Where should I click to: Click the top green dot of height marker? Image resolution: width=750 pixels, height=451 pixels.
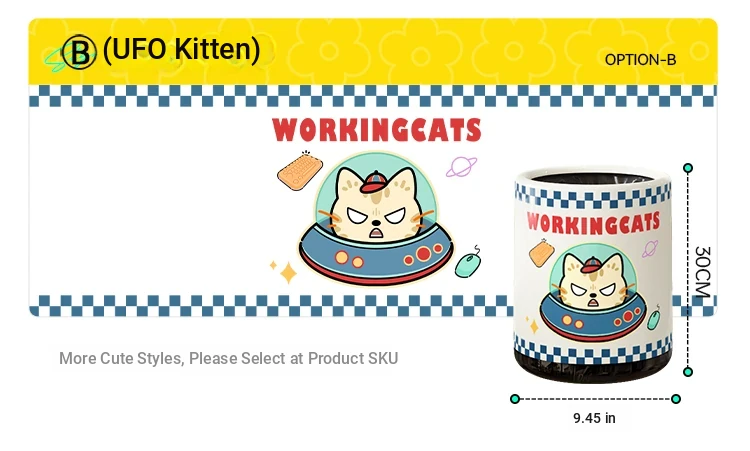[688, 168]
